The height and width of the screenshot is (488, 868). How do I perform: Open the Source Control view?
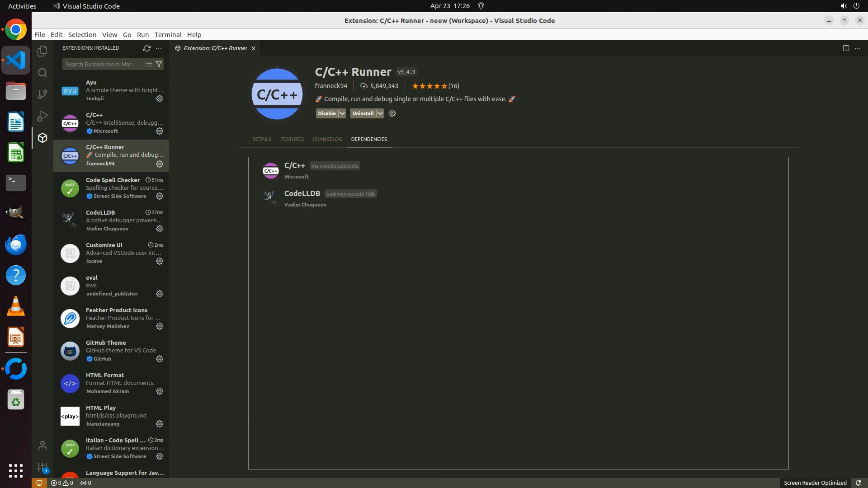(x=42, y=94)
